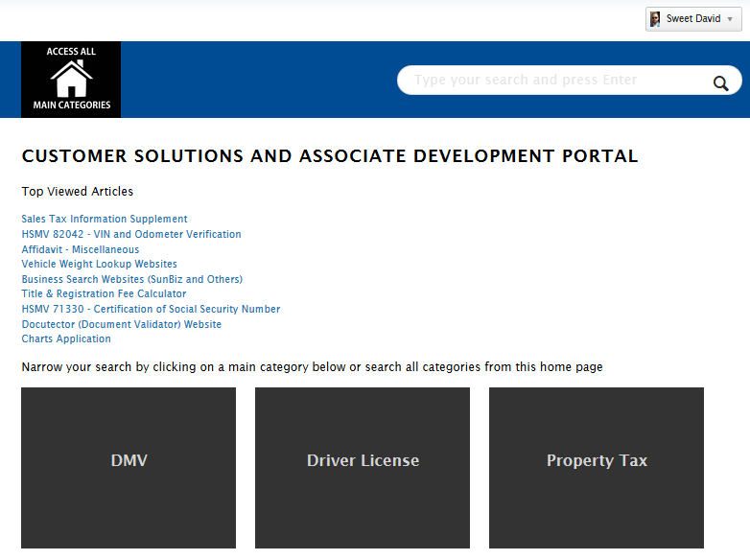The height and width of the screenshot is (560, 750).
Task: Click inside the search text field
Action: pyautogui.click(x=551, y=81)
